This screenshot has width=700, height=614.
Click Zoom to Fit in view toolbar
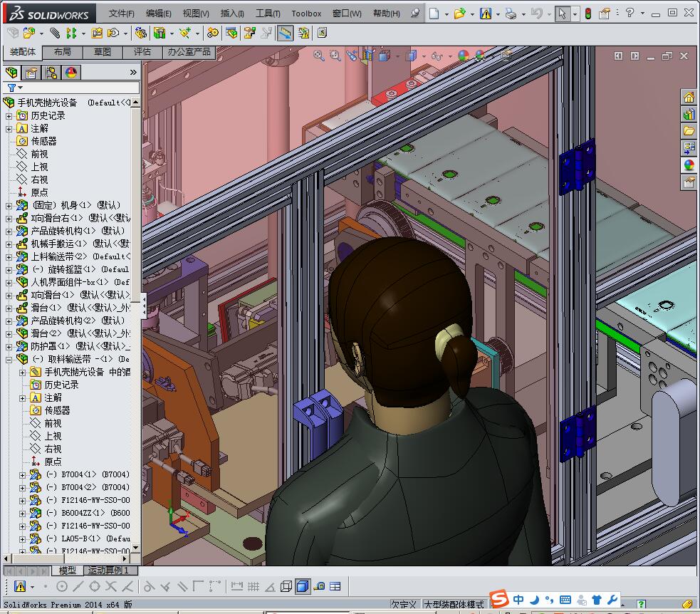click(x=319, y=56)
